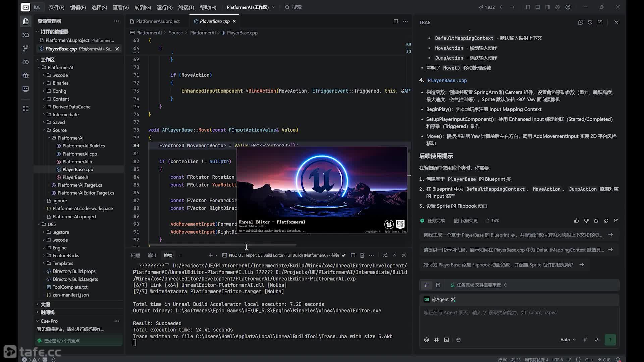Viewport: 644px width, 362px height.
Task: Toggle the secondary sidebar layout button
Action: click(548, 7)
